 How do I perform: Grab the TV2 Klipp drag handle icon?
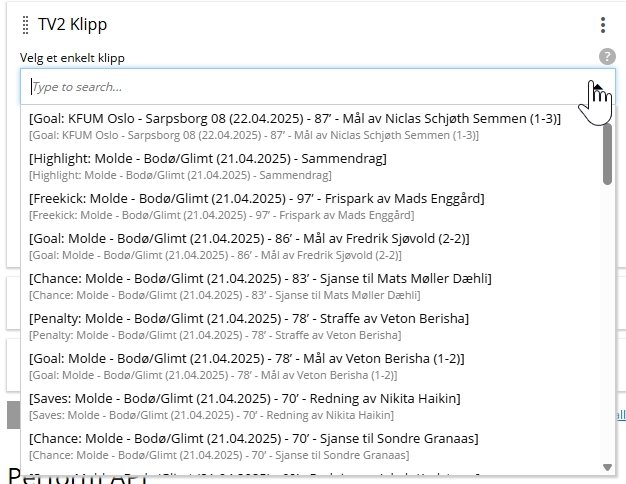(25, 25)
